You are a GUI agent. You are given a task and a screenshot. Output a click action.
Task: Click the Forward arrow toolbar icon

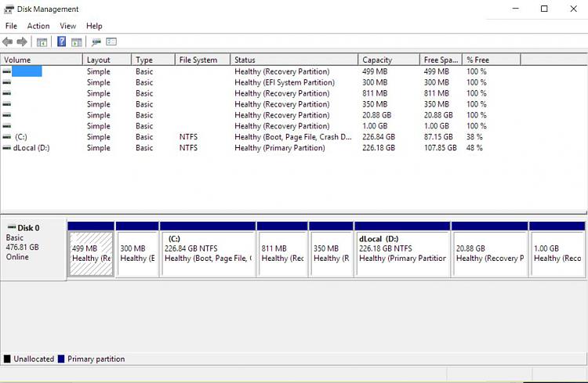22,42
